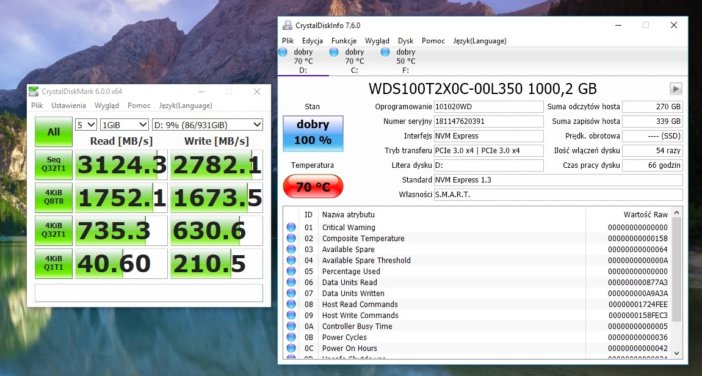
Task: Click status dot for Controller Busy Time
Action: click(x=291, y=326)
